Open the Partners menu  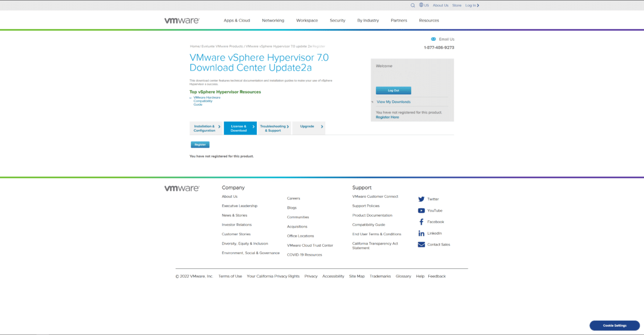click(x=399, y=20)
